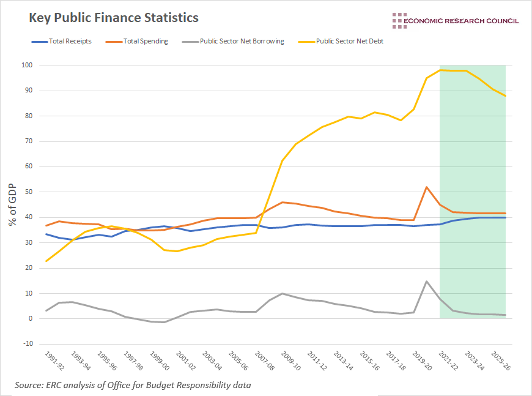Click the yellow Net Debt legend marker

point(306,41)
